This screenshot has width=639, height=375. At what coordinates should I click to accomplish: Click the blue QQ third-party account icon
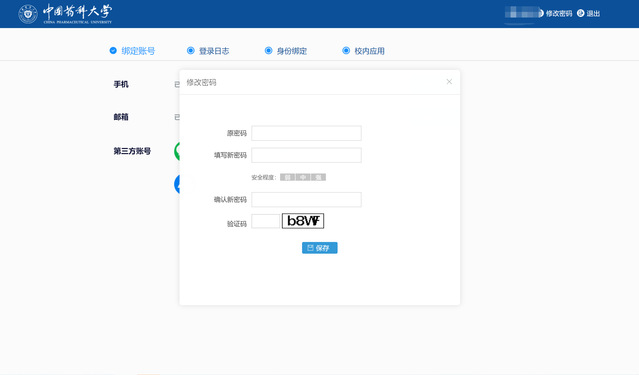[x=177, y=184]
